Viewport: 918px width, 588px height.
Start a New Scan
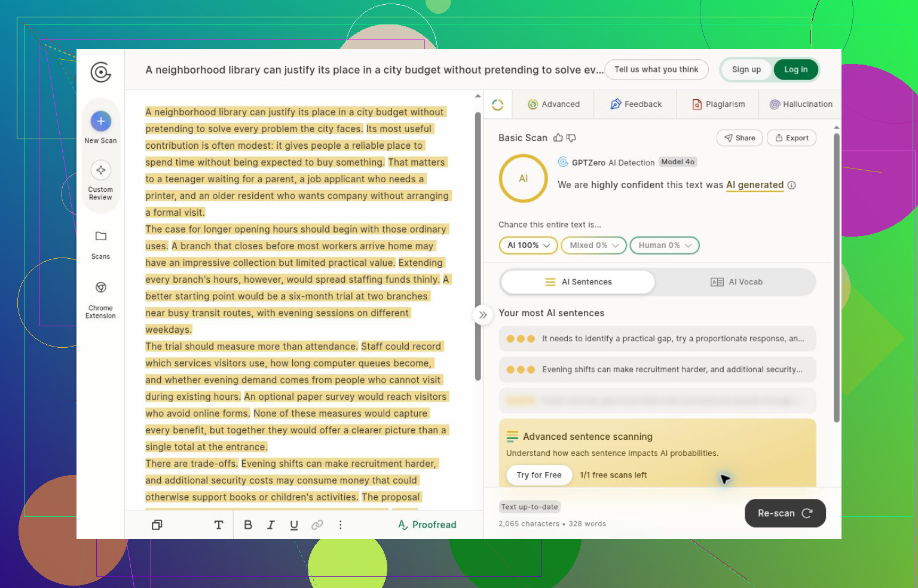click(x=100, y=127)
